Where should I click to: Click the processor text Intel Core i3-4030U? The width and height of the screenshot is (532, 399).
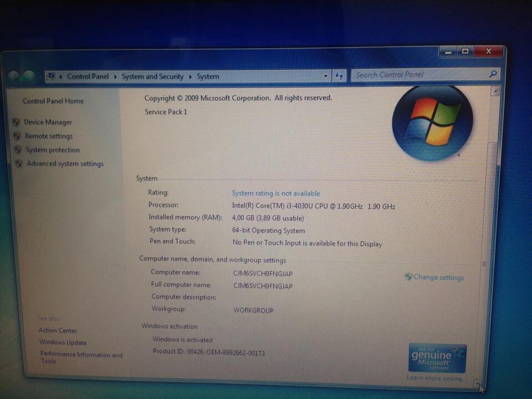click(x=314, y=206)
